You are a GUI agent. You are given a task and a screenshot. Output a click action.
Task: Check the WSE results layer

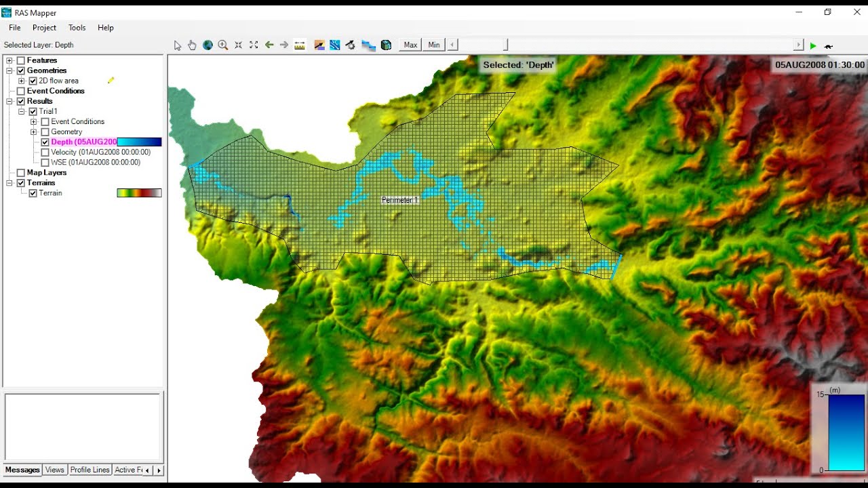tap(45, 163)
